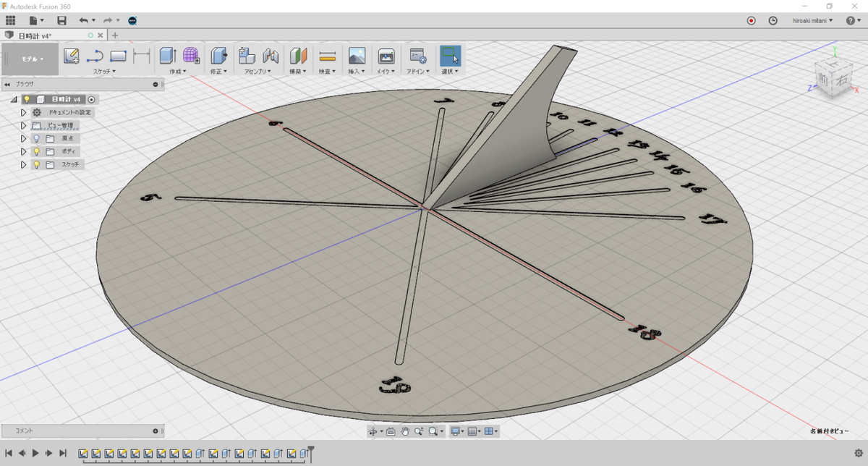Play the timeline
This screenshot has height=466, width=868.
pos(35,453)
